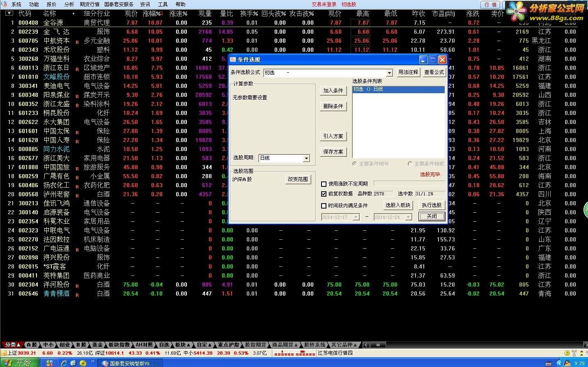Switch to the 创业 bottom tab
The height and width of the screenshot is (367, 588).
[64, 344]
